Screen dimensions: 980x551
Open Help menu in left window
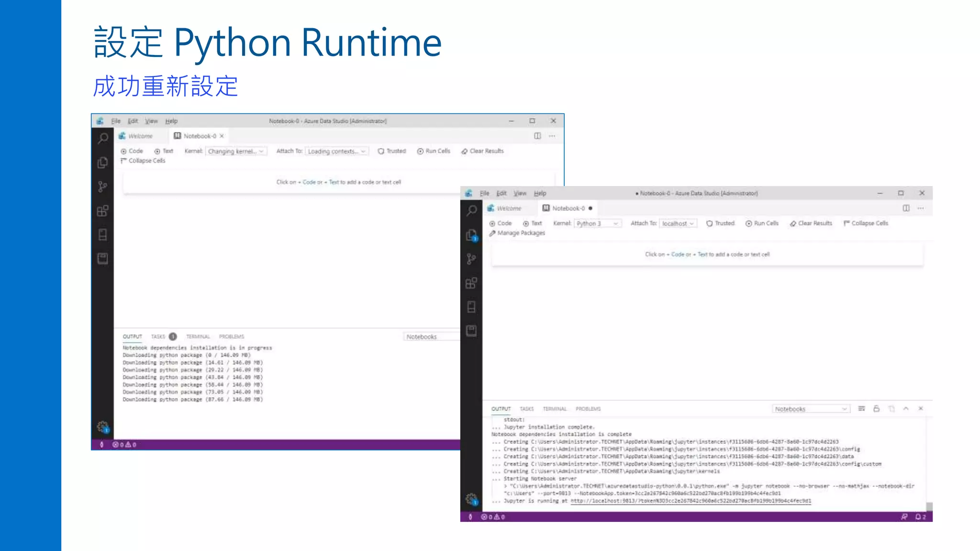(171, 121)
